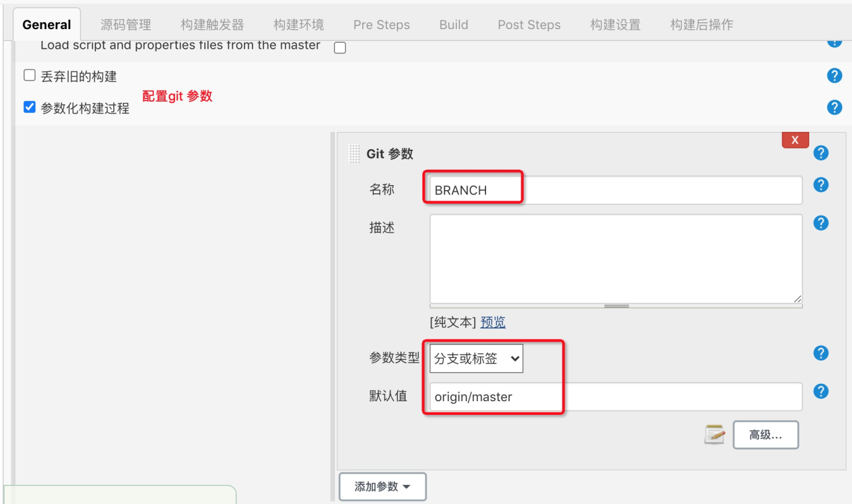Viewport: 852px width, 504px height.
Task: Show help for 描述 field
Action: pos(820,223)
